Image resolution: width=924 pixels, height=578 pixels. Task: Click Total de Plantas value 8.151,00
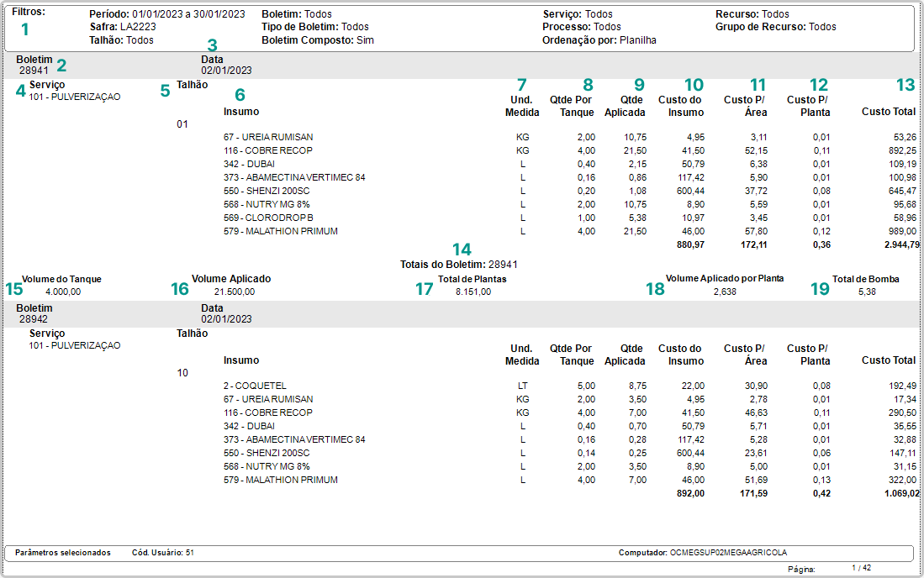tap(473, 292)
